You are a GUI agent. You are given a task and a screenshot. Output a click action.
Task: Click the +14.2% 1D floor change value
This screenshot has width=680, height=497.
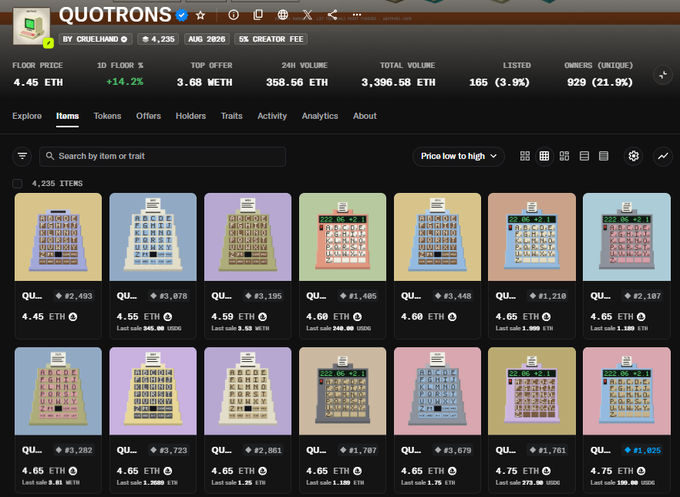point(124,82)
